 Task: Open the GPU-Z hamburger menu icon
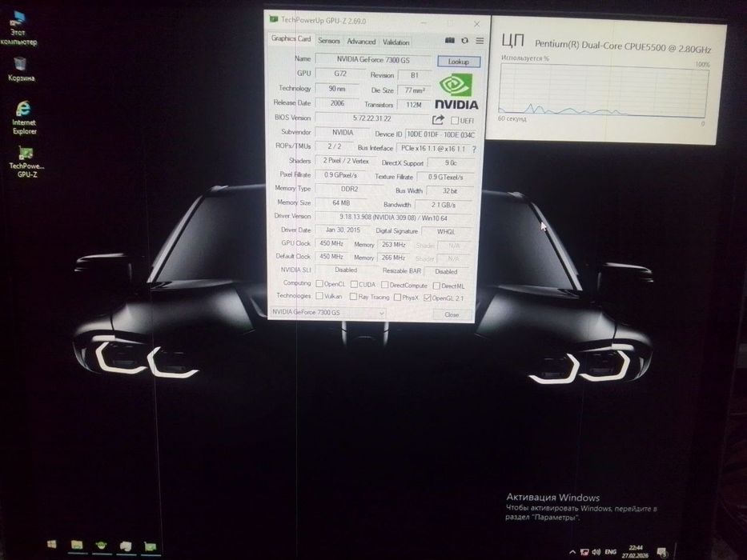(480, 41)
